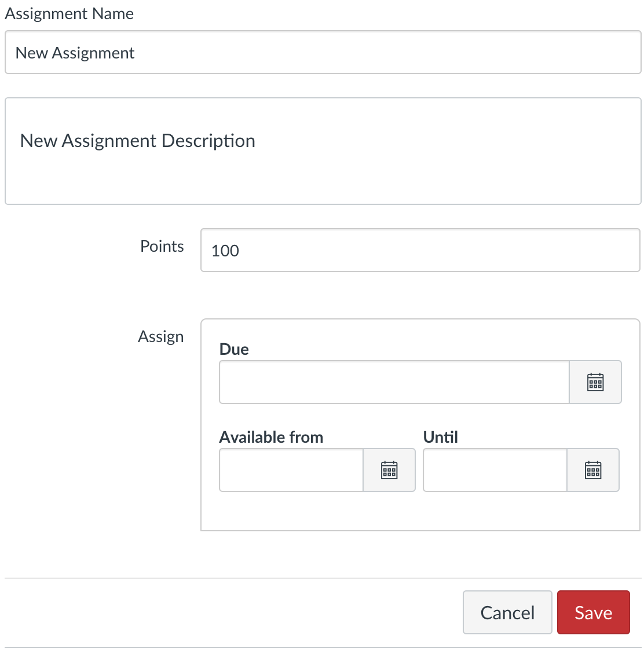This screenshot has width=644, height=654.
Task: Click the divider line above Cancel and Save
Action: tap(323, 578)
